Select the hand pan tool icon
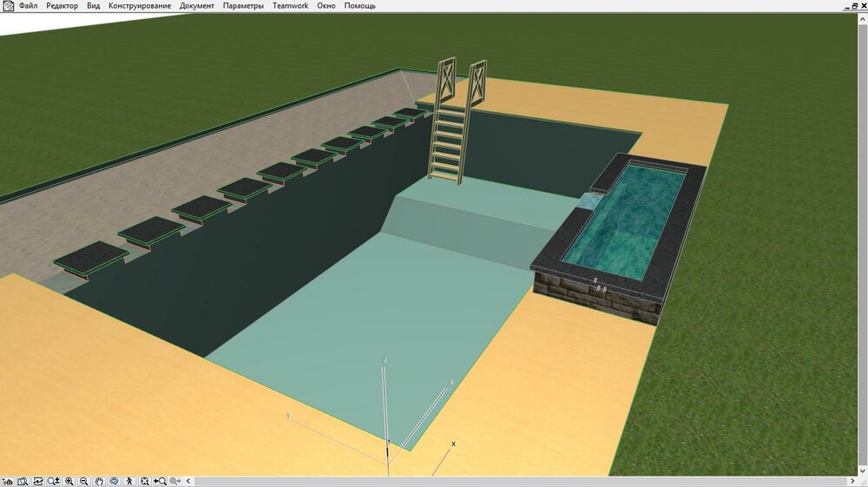Viewport: 868px width, 487px height. (99, 482)
